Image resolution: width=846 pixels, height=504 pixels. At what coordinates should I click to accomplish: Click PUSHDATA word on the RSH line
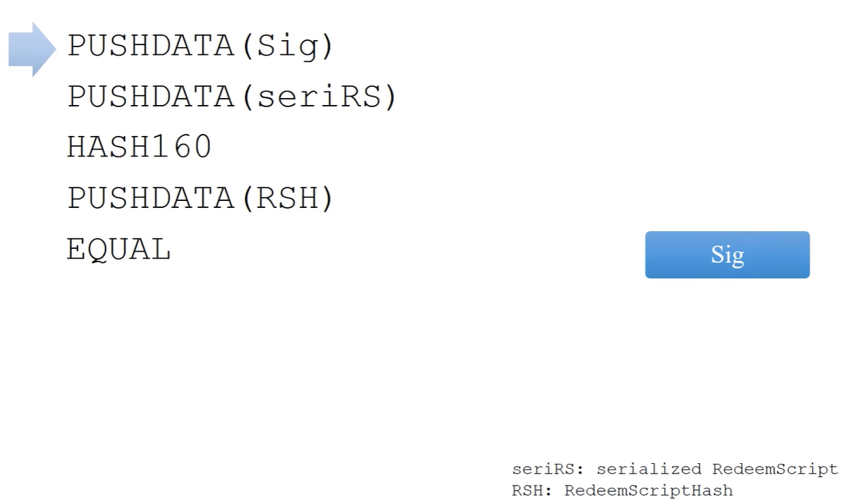(x=150, y=198)
